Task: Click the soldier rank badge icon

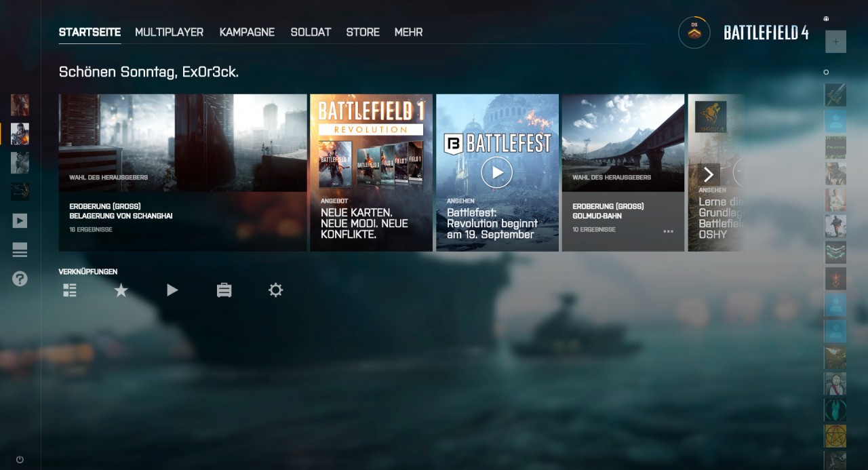Action: click(x=694, y=33)
